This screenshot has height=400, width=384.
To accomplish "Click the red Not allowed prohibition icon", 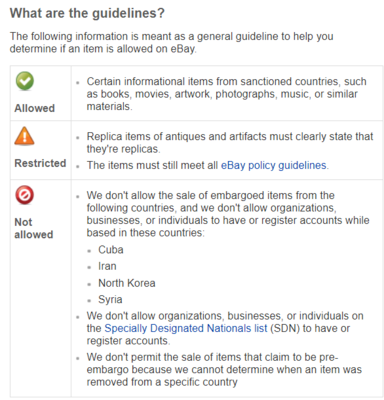I will pyautogui.click(x=24, y=195).
